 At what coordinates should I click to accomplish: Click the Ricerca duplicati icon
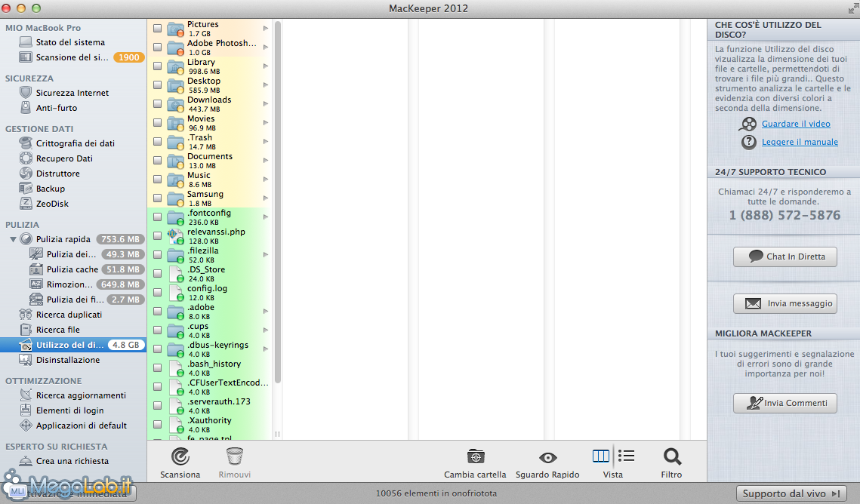click(x=25, y=315)
